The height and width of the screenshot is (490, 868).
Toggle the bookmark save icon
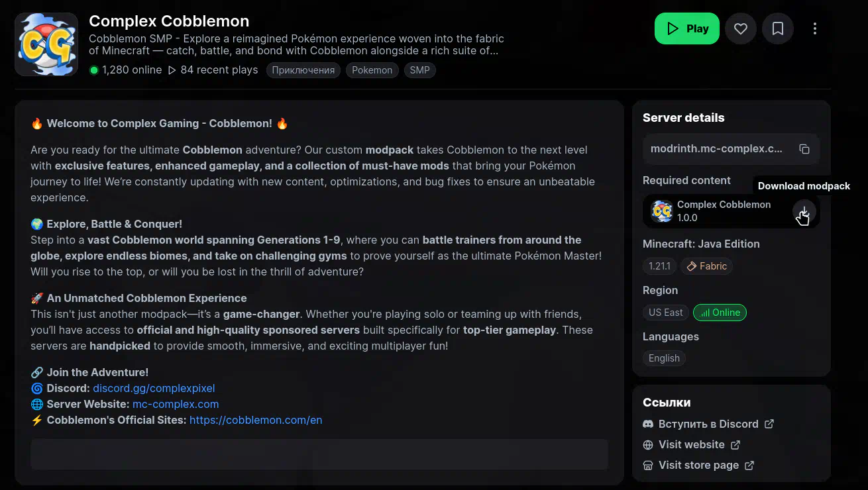(x=778, y=29)
